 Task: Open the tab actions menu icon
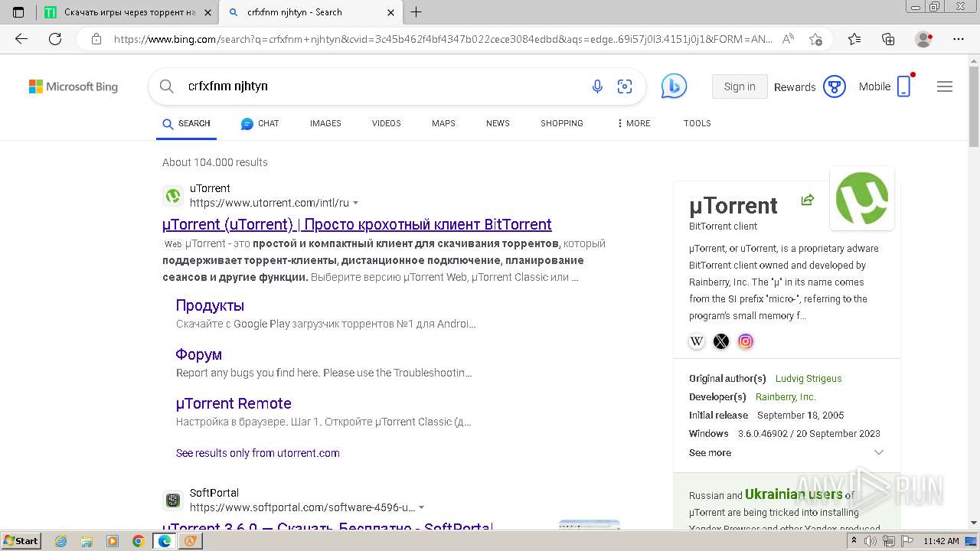[x=18, y=12]
